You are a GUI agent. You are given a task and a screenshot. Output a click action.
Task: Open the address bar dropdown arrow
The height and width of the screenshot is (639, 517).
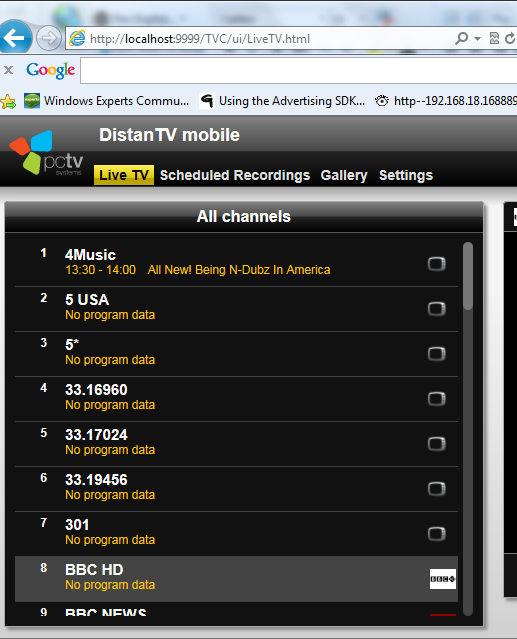coord(477,39)
